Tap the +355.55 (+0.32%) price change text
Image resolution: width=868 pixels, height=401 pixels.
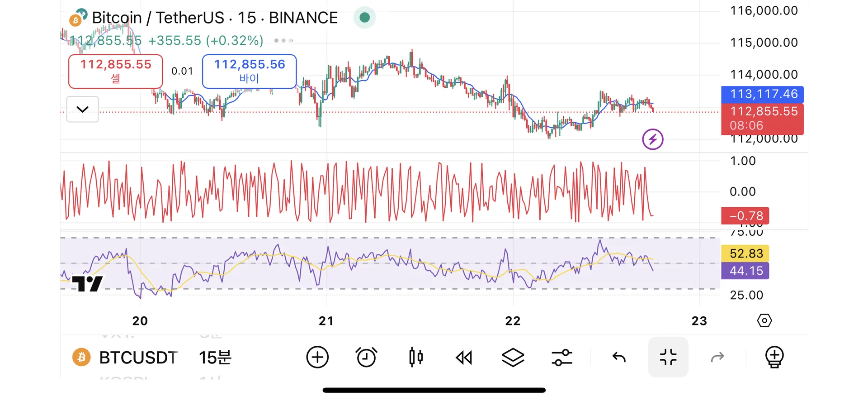click(206, 41)
